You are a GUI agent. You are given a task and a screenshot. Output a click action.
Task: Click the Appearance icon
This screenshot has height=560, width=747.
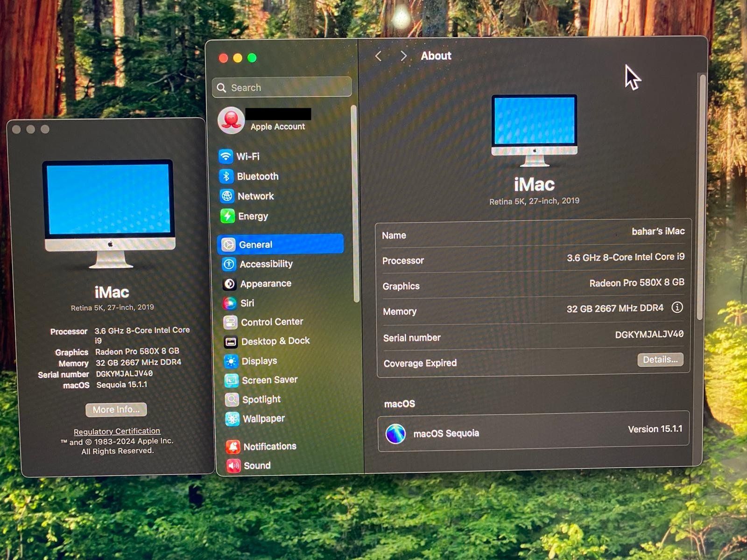[229, 284]
